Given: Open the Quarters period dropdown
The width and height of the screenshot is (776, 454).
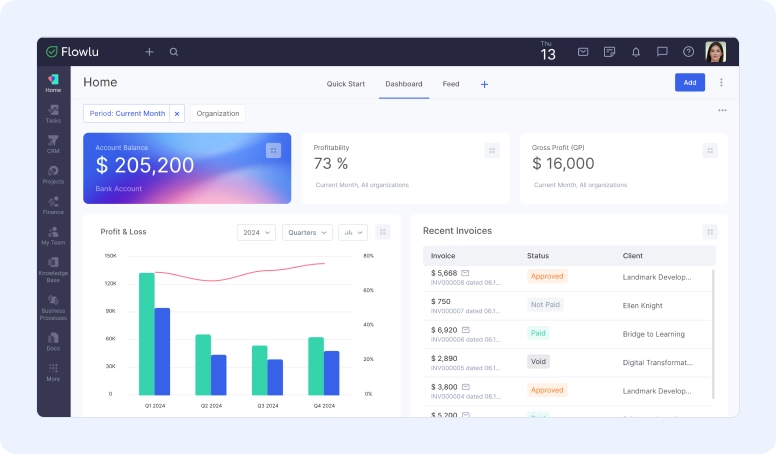Looking at the screenshot, I should coord(307,232).
